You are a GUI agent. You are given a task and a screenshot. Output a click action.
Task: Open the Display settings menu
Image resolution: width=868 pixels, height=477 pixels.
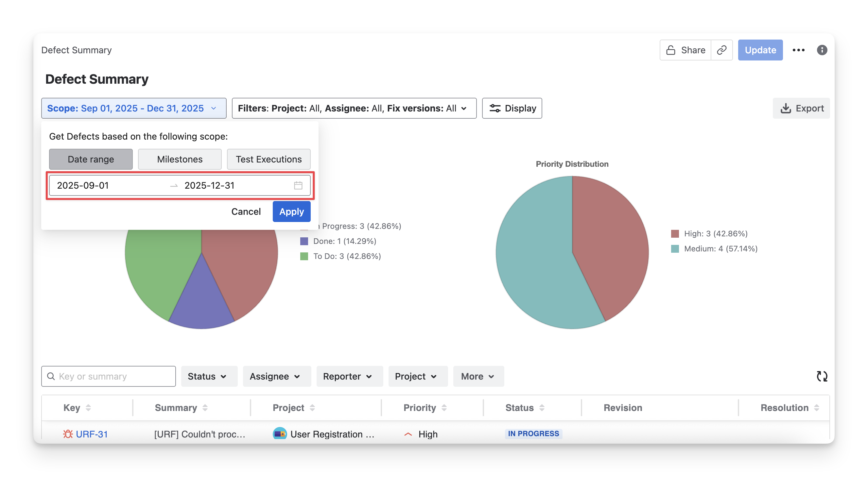click(512, 108)
